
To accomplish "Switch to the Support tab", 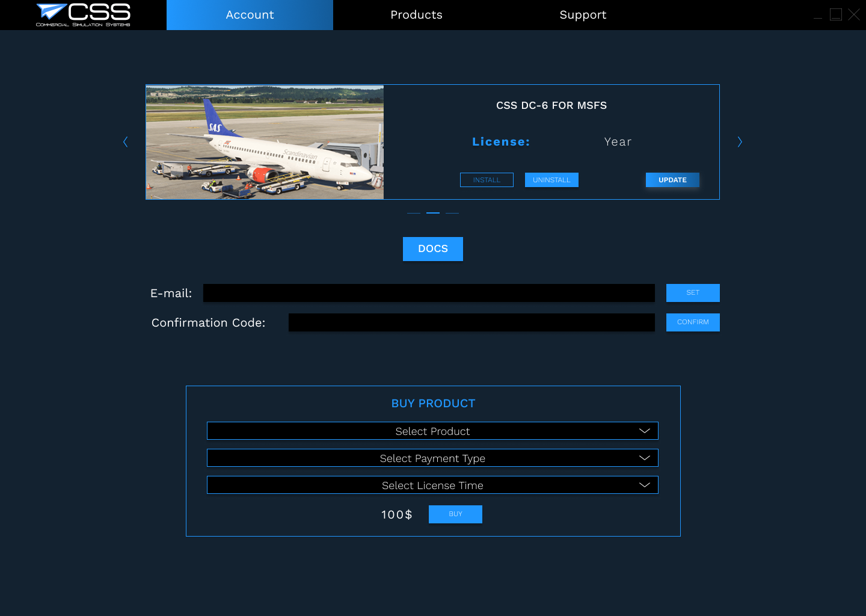I will 583,15.
